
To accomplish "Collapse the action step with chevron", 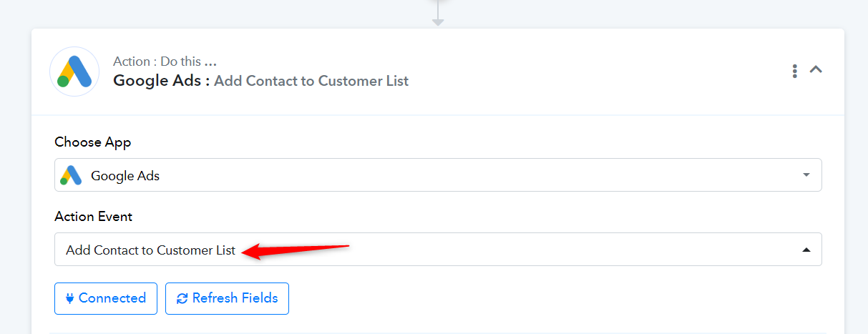I will pyautogui.click(x=816, y=70).
